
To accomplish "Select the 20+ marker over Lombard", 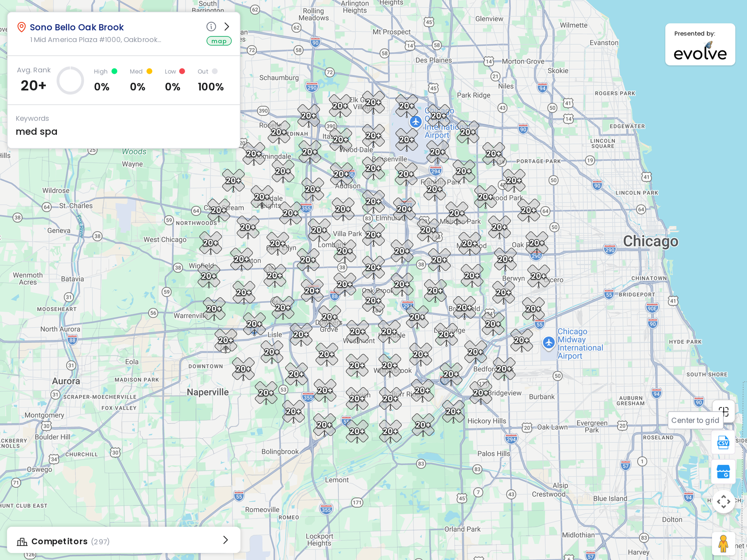I will (x=345, y=251).
